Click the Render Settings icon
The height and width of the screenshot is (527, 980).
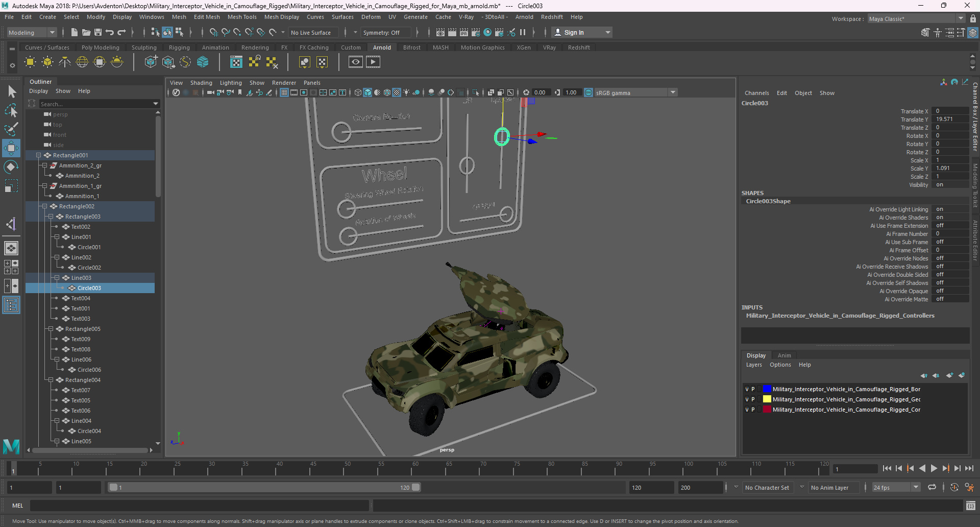[475, 32]
